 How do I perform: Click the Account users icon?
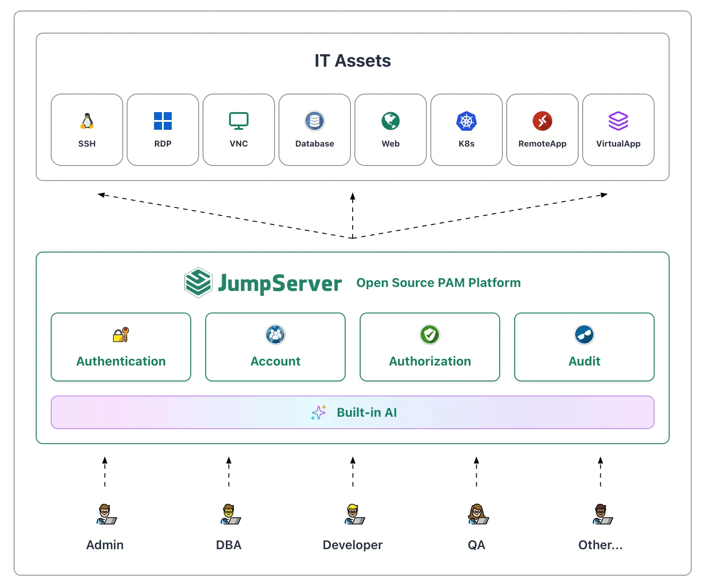pos(275,335)
